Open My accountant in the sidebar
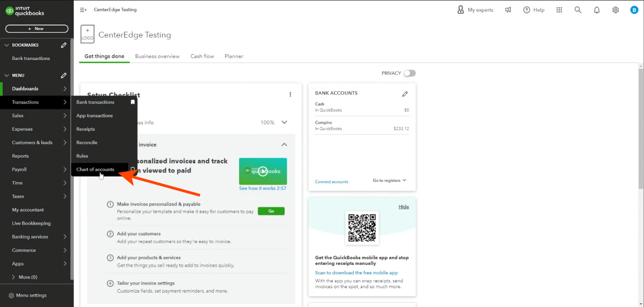 (x=28, y=210)
